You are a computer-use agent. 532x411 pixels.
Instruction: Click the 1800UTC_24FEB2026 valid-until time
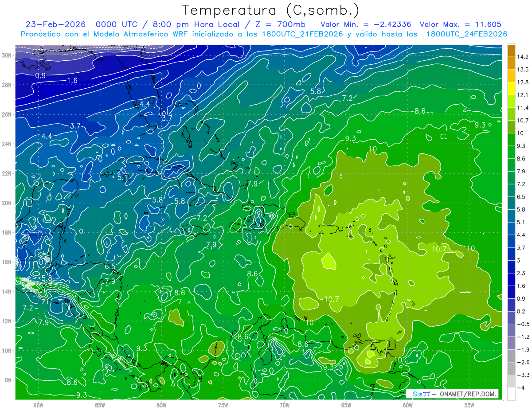467,34
